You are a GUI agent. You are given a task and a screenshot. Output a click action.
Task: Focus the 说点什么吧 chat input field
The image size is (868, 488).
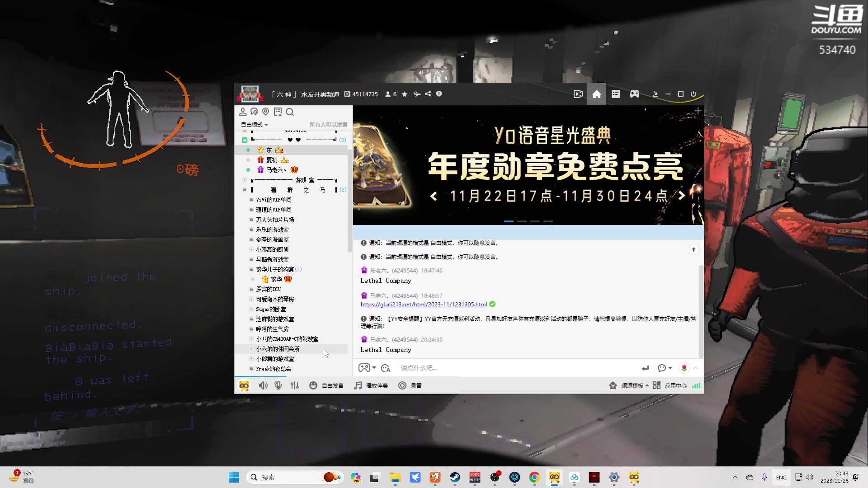(x=515, y=368)
